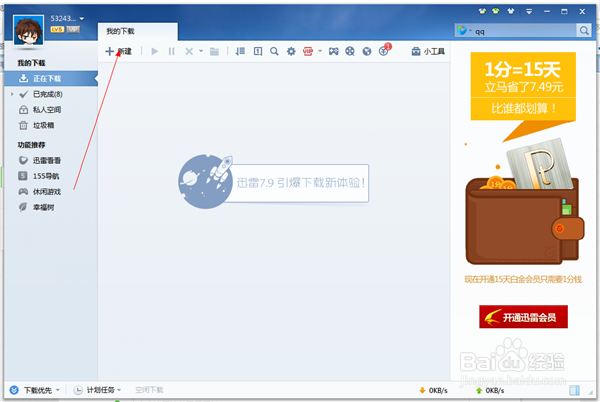Viewport: 600px width, 402px height.
Task: Click the user avatar picture
Action: (x=28, y=30)
